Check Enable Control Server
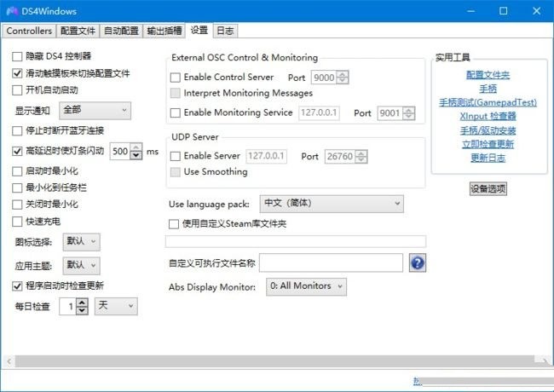This screenshot has height=392, width=554. [x=176, y=78]
